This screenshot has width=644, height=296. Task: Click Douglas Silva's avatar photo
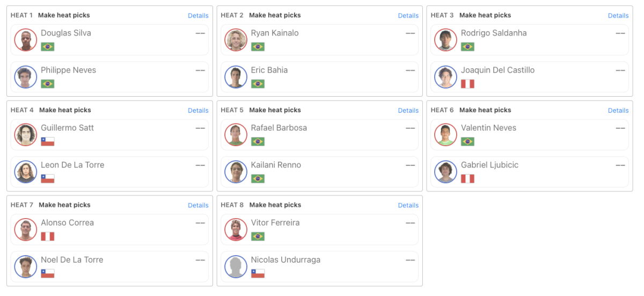coord(26,40)
